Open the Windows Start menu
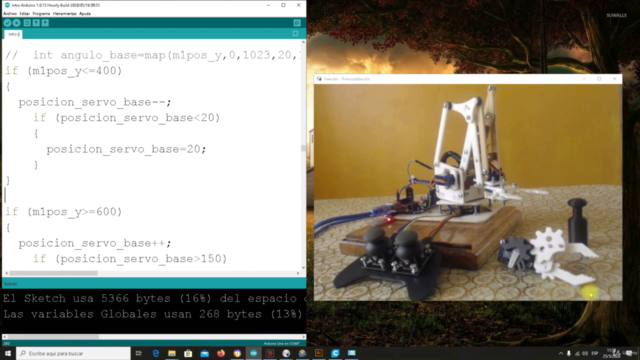 click(8, 353)
